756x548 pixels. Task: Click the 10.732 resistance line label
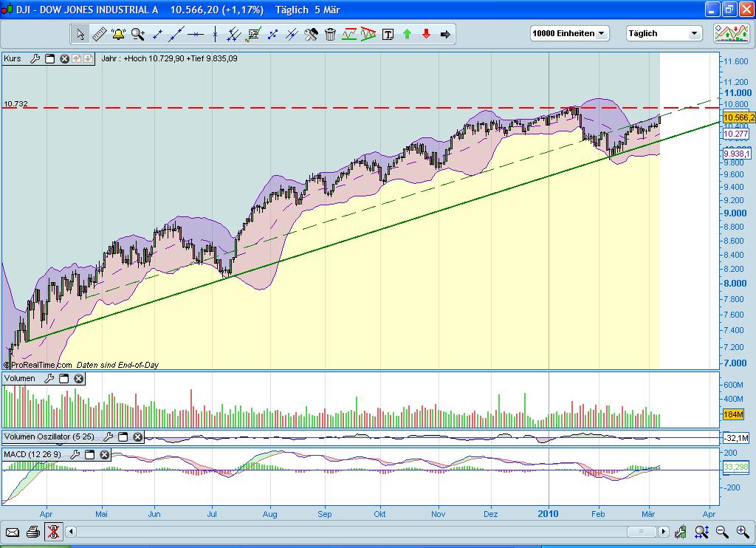[x=16, y=103]
